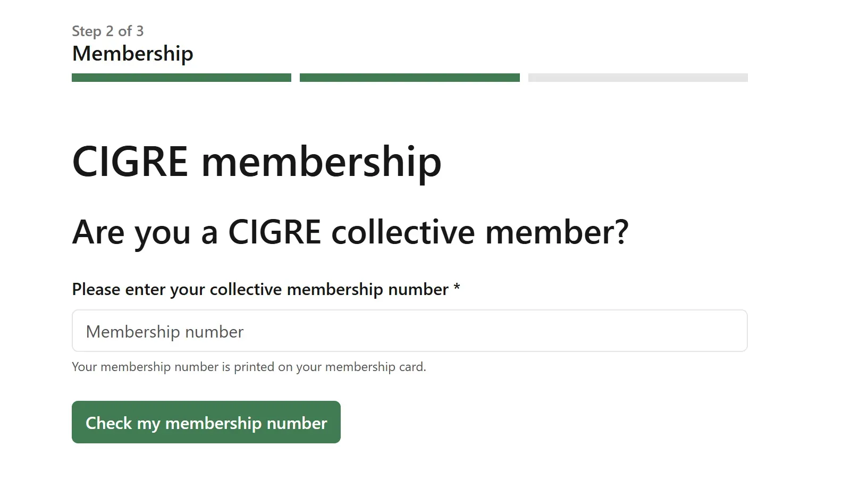Click the word member? in the question heading

pos(557,232)
